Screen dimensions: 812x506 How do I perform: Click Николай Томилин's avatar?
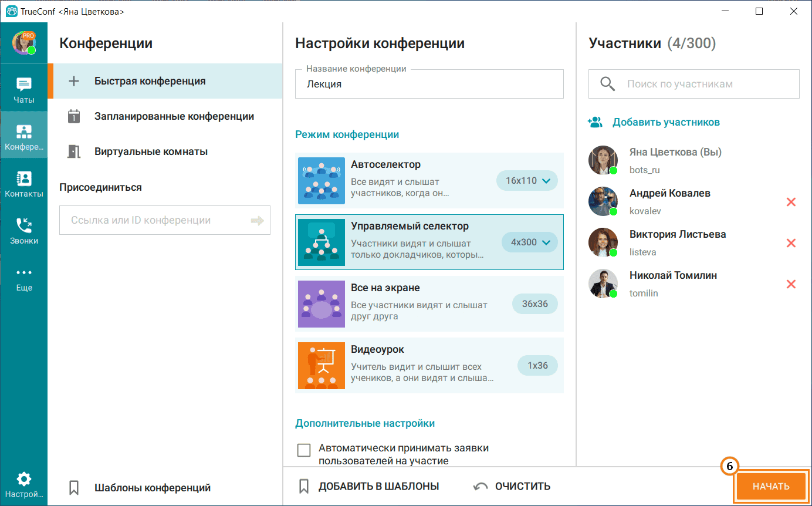click(x=603, y=284)
